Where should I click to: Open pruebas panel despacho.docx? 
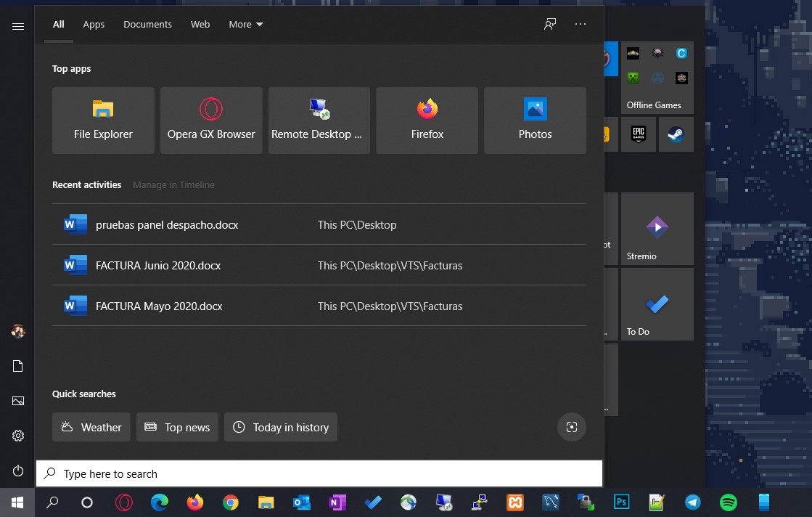(x=319, y=224)
